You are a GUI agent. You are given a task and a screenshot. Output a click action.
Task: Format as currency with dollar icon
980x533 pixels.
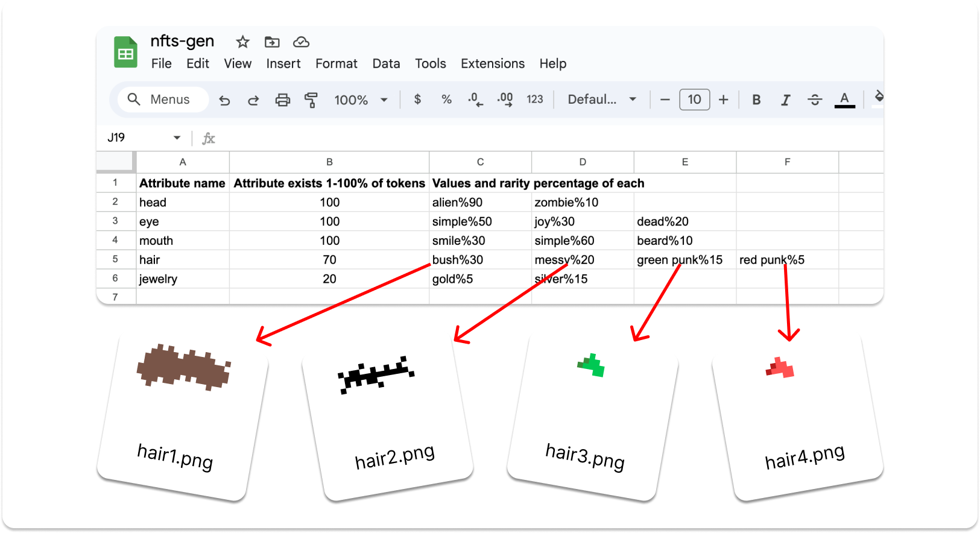coord(417,99)
